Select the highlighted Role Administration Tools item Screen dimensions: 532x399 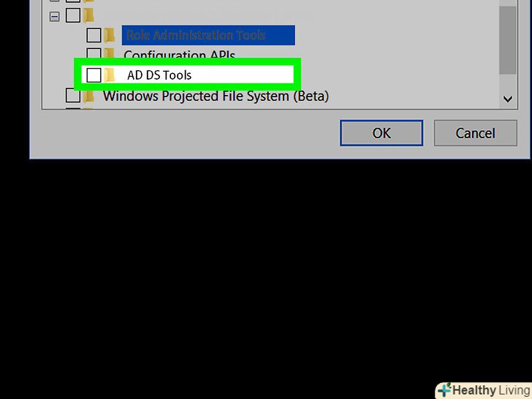coord(208,35)
